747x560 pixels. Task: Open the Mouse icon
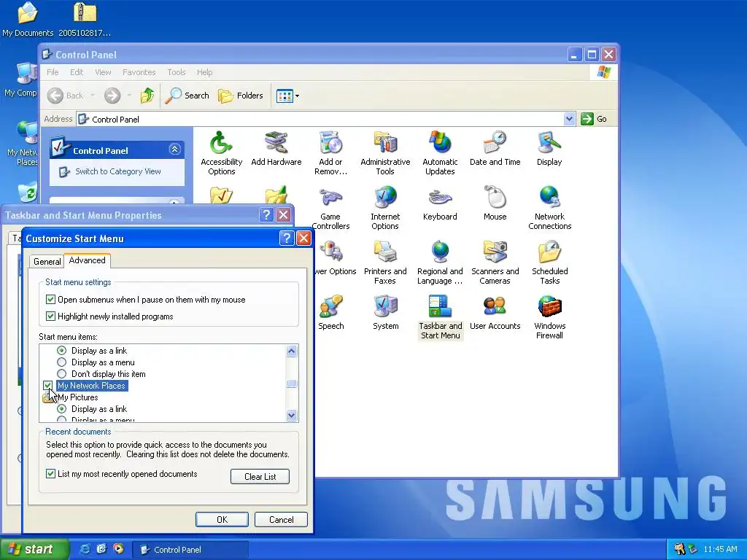click(x=495, y=203)
